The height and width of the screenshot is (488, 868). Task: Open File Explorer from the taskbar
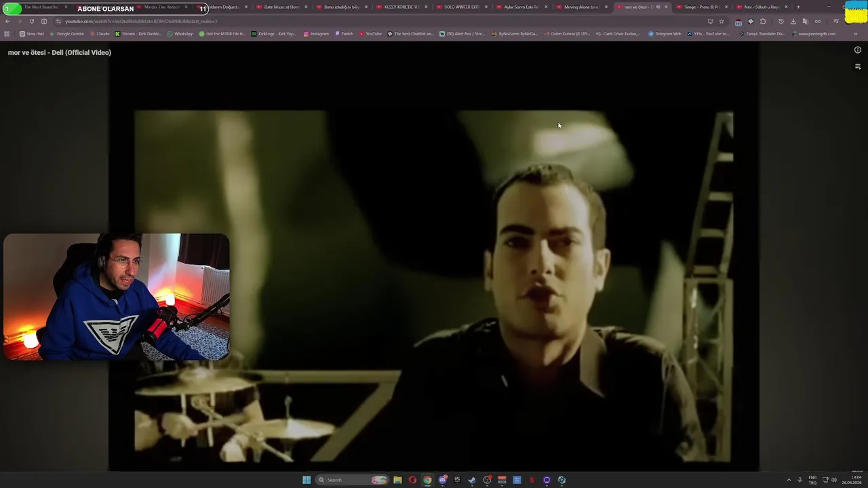click(397, 480)
